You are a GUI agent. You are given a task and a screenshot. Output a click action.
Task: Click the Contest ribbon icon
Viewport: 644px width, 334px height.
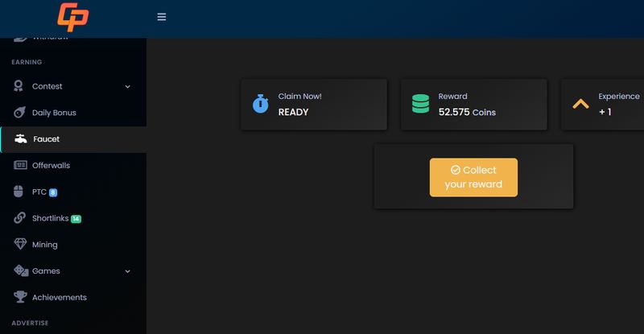19,86
